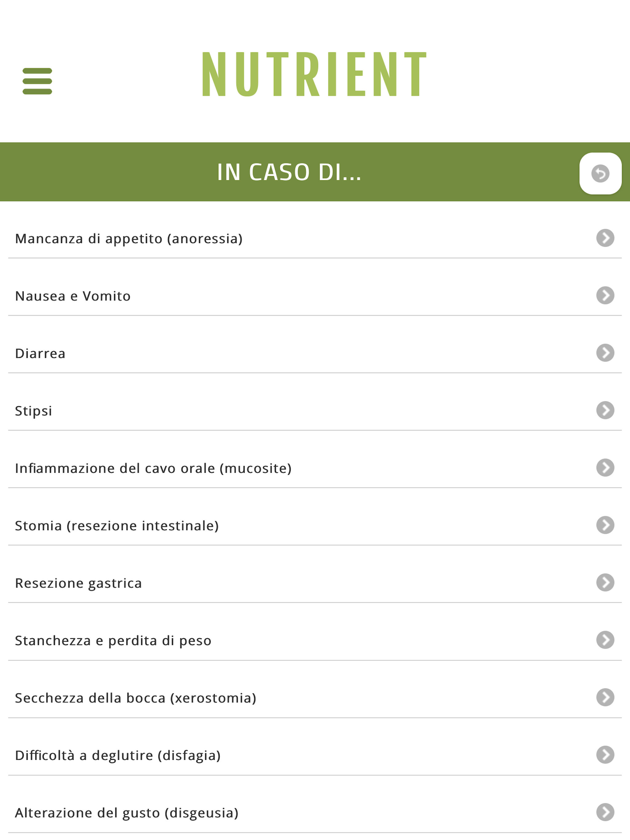Tap the arrow icon beside Stipsi
The width and height of the screenshot is (630, 840).
(605, 410)
